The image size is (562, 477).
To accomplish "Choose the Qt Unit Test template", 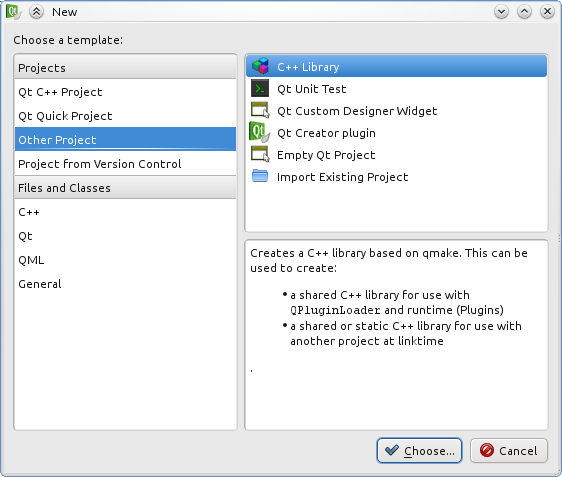I will click(x=396, y=89).
